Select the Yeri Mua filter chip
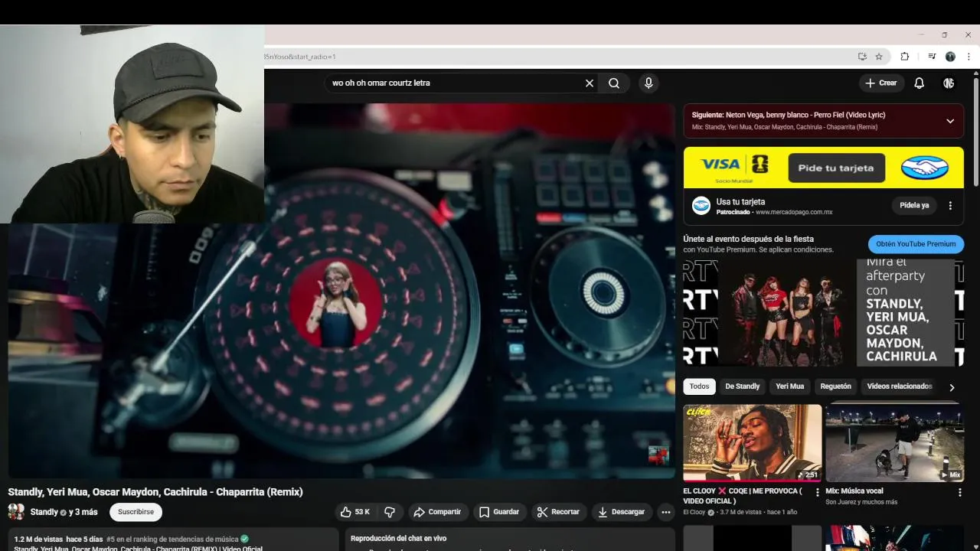This screenshot has height=551, width=980. tap(790, 386)
